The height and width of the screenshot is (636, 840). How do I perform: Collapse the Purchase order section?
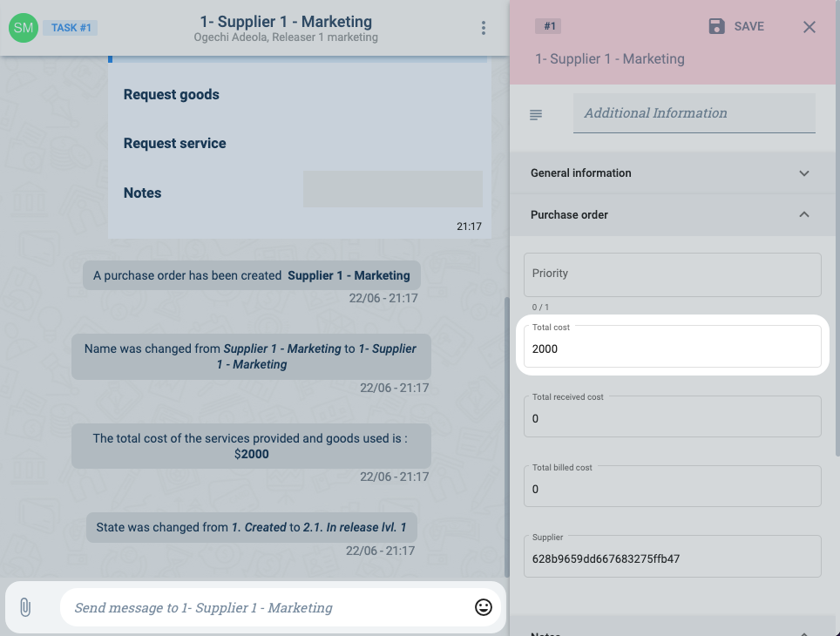(672, 215)
